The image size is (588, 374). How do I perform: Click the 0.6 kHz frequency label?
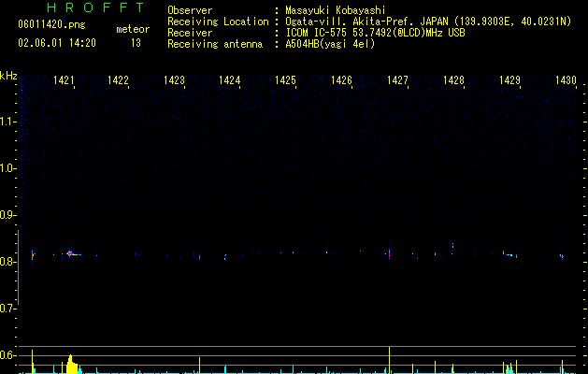(x=7, y=355)
